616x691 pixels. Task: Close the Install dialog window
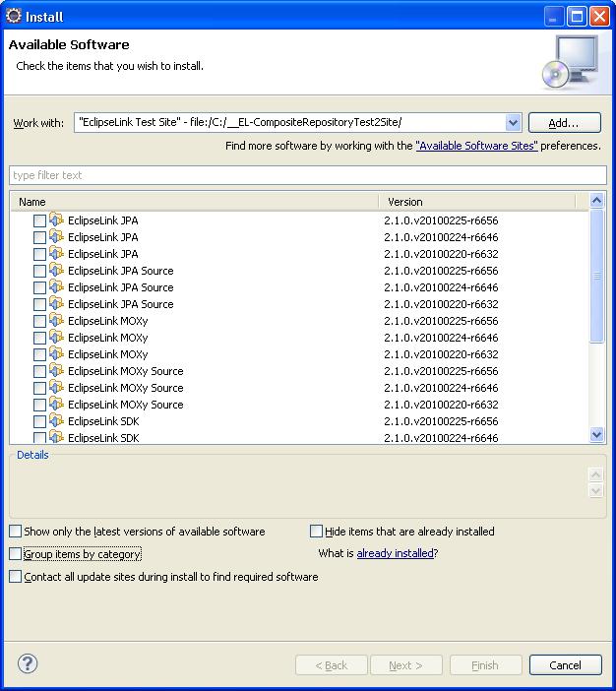(599, 17)
